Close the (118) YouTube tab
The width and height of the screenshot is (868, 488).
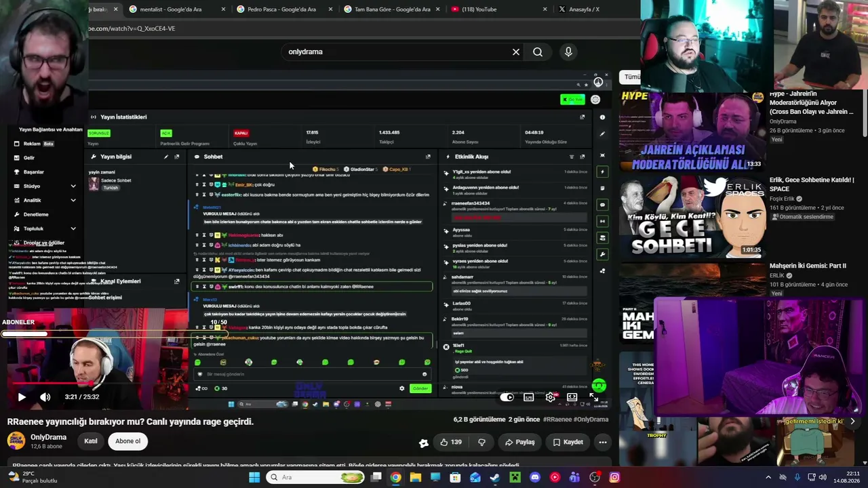[545, 9]
